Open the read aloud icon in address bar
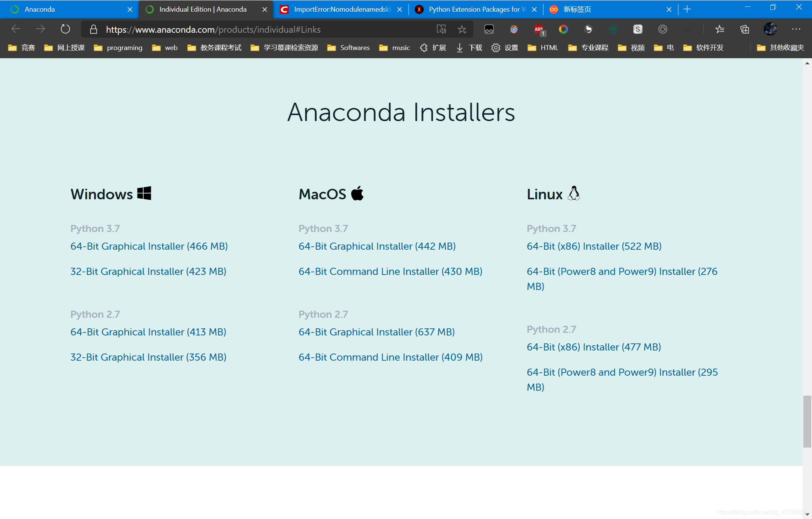 (x=441, y=29)
